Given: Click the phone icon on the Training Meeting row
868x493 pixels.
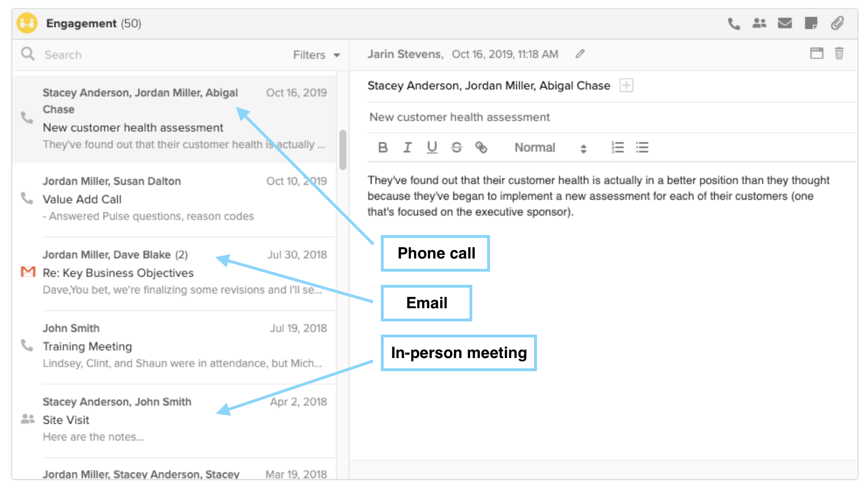Looking at the screenshot, I should tap(27, 345).
